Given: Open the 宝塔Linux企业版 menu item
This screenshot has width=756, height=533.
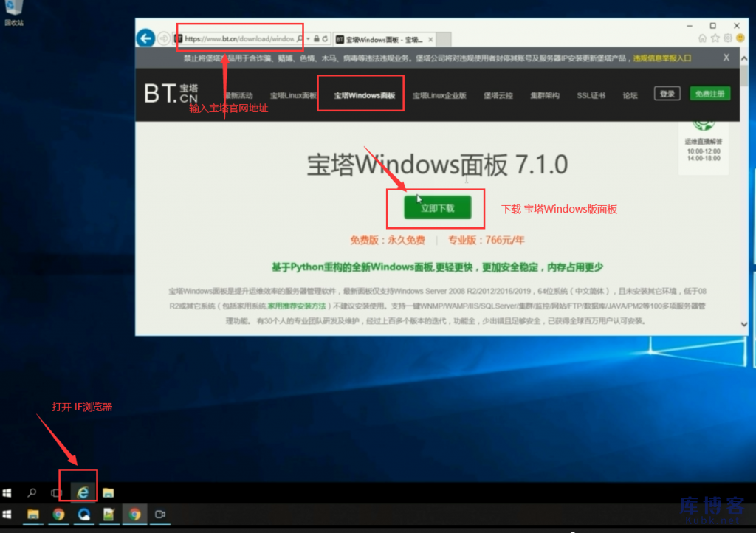Looking at the screenshot, I should point(439,95).
